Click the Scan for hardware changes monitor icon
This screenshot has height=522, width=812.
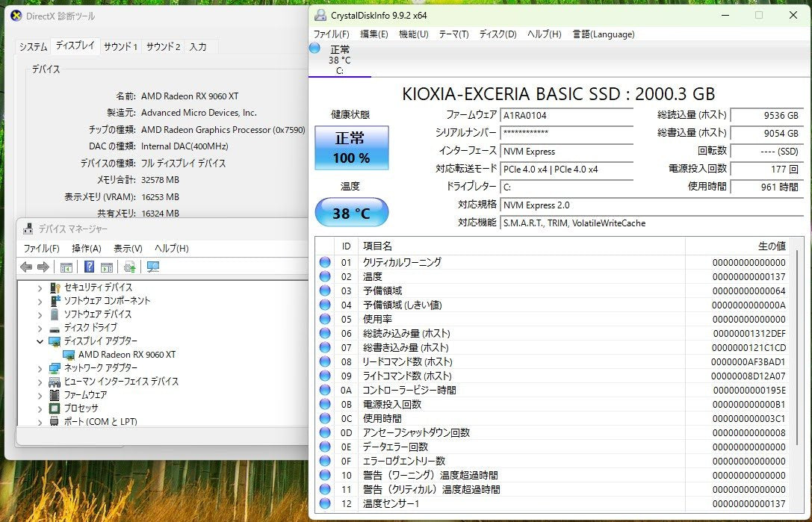[153, 267]
